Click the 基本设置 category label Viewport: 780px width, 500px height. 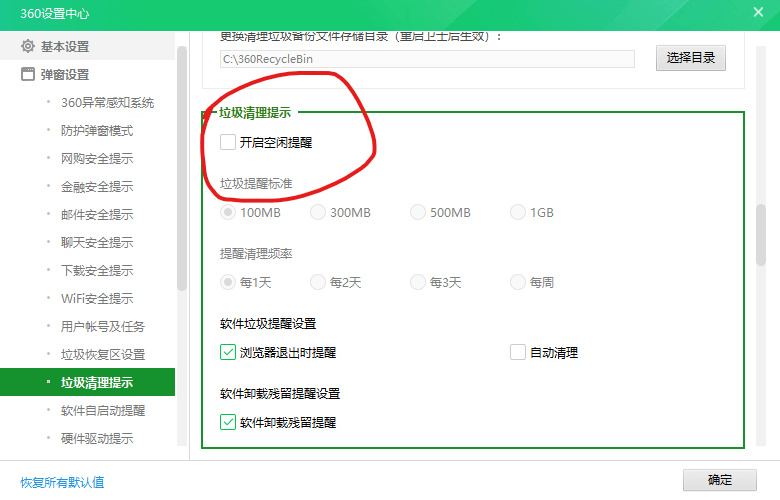[65, 46]
